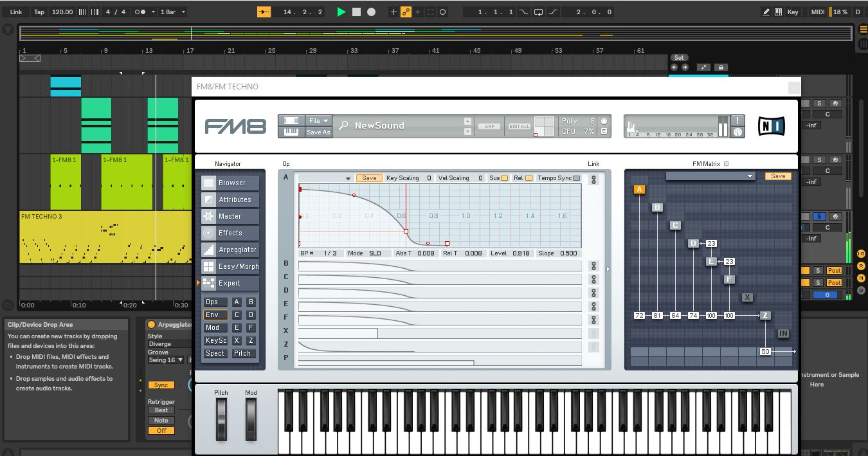868x456 pixels.
Task: Click Save As in the FM8 header
Action: 317,132
